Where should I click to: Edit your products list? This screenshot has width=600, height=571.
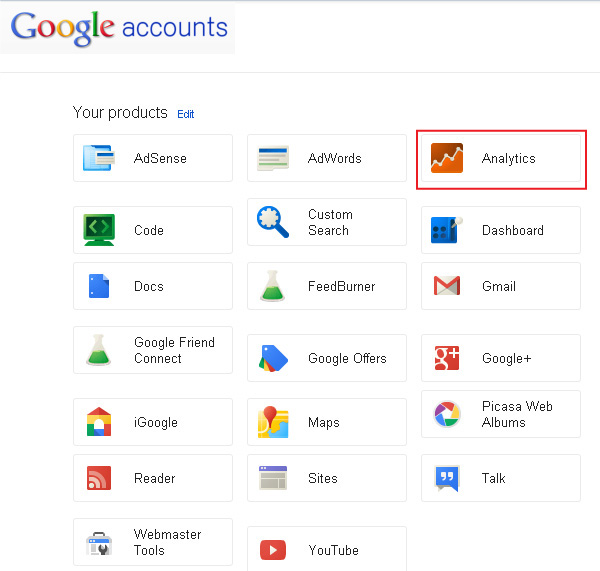(186, 114)
